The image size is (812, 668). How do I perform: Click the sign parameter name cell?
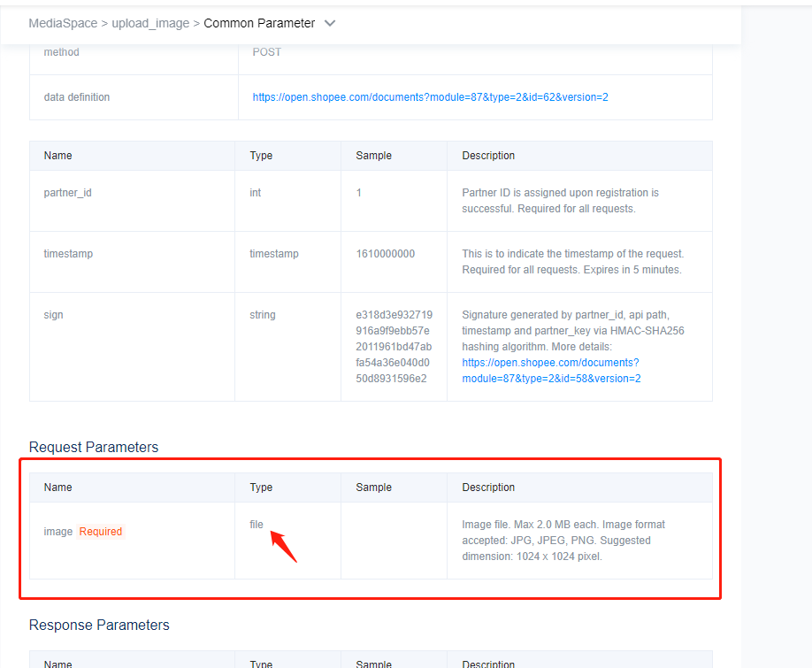[53, 315]
